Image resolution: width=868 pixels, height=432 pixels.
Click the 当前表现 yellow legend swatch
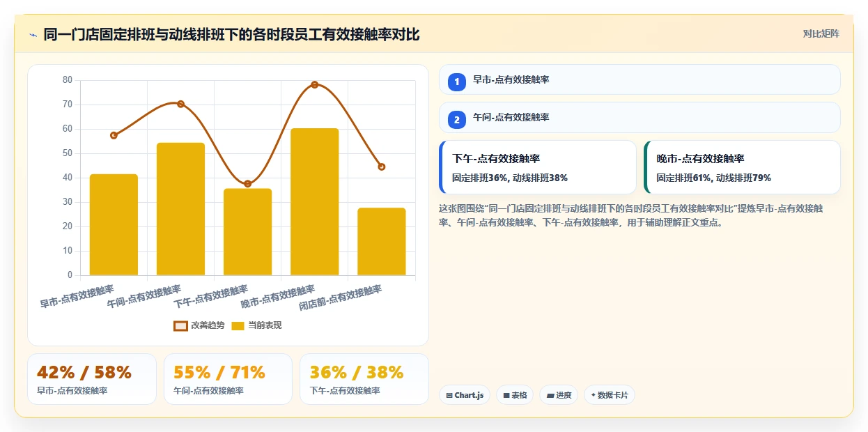click(238, 325)
